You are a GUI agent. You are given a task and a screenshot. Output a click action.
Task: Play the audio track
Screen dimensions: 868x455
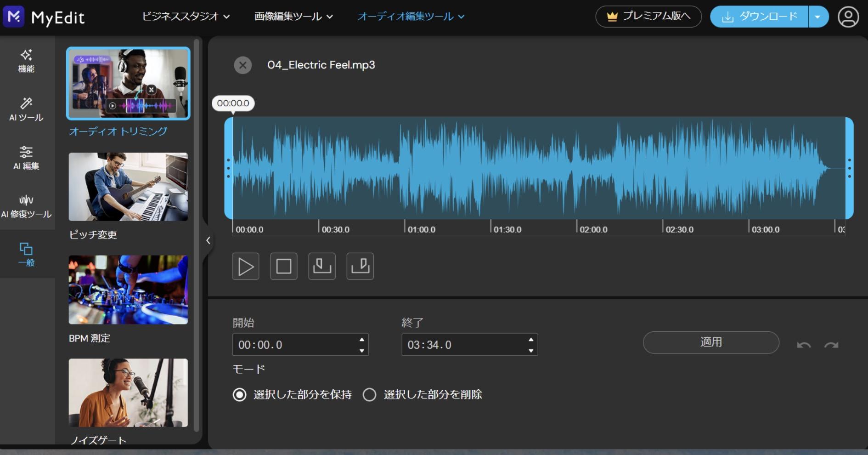pyautogui.click(x=246, y=266)
